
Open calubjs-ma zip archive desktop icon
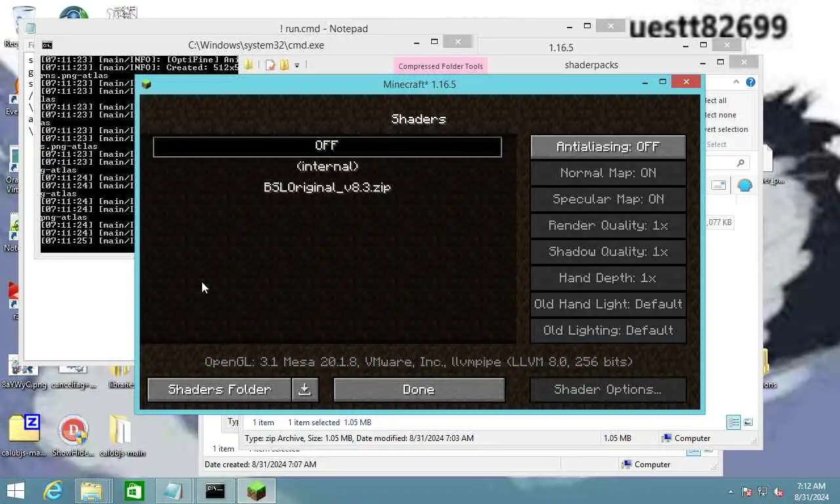click(x=24, y=436)
